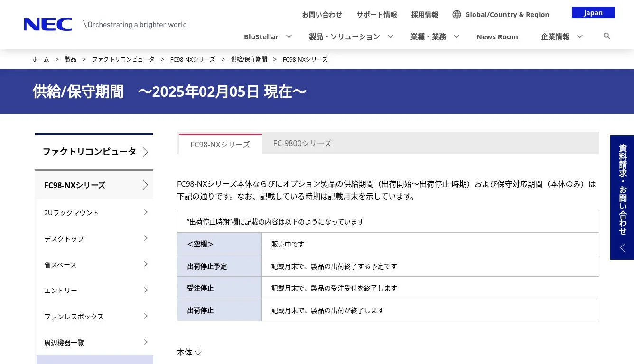
Task: Jump to the 本体 section anchor
Action: (189, 352)
